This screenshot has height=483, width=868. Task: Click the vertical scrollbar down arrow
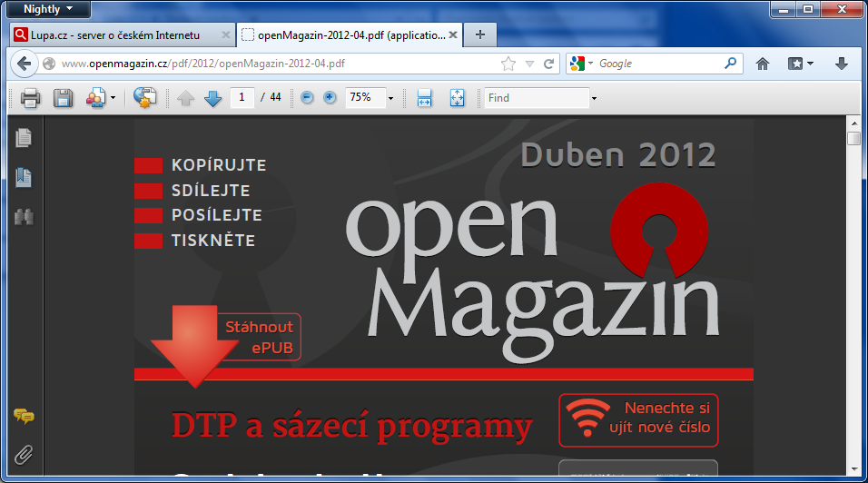[854, 469]
